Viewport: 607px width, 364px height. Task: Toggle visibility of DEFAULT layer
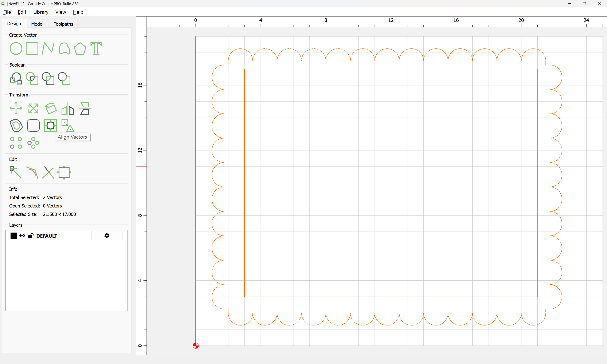point(22,236)
